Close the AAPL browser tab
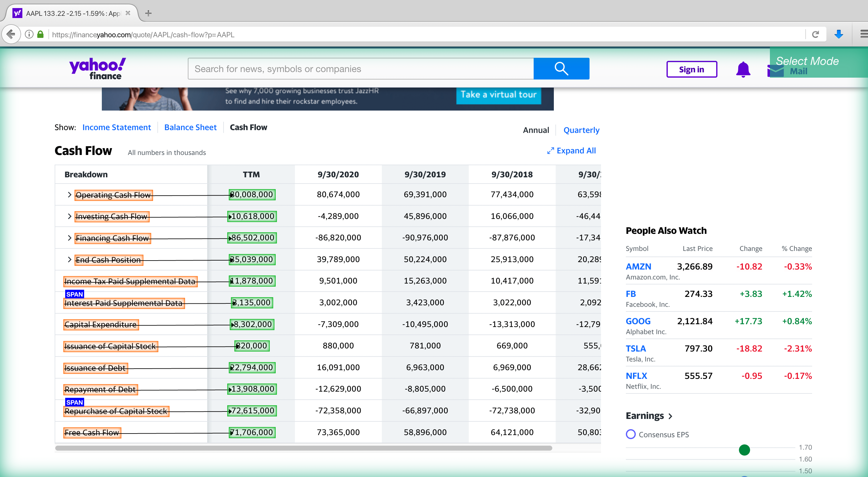This screenshot has height=477, width=868. (x=128, y=13)
